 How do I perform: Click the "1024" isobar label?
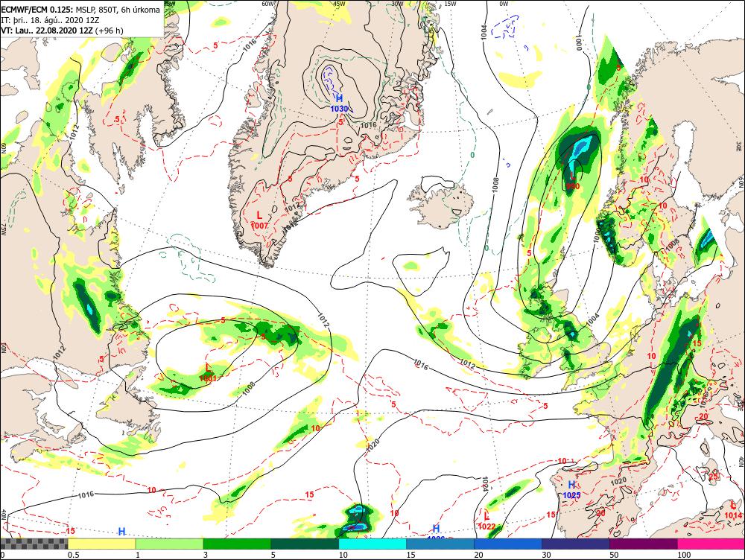tap(485, 484)
